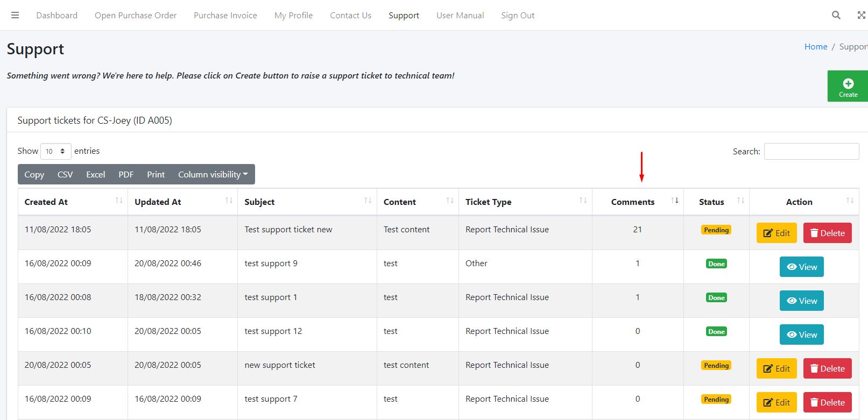
Task: Sort table by Ticket Type column
Action: pos(583,201)
